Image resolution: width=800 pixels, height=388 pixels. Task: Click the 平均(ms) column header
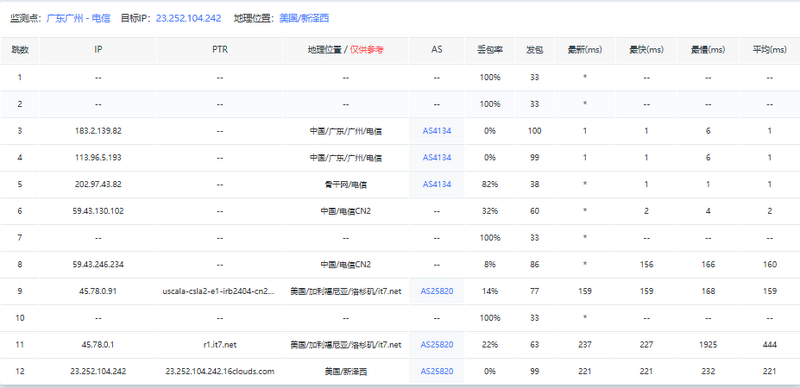click(x=770, y=50)
